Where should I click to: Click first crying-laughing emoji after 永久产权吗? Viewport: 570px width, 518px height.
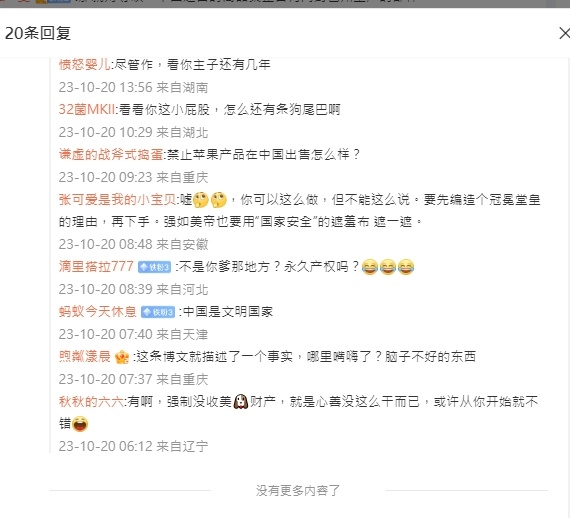click(370, 267)
